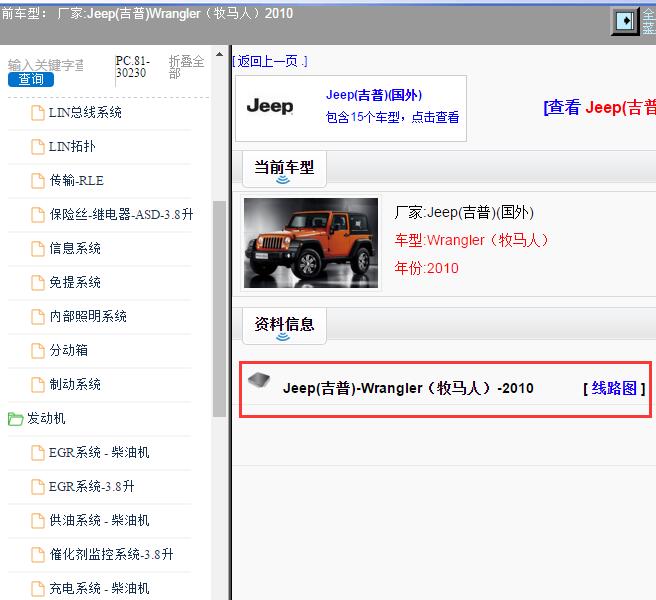Open the LIN总线系统 document
Viewport: 656px width, 600px height.
coord(85,112)
